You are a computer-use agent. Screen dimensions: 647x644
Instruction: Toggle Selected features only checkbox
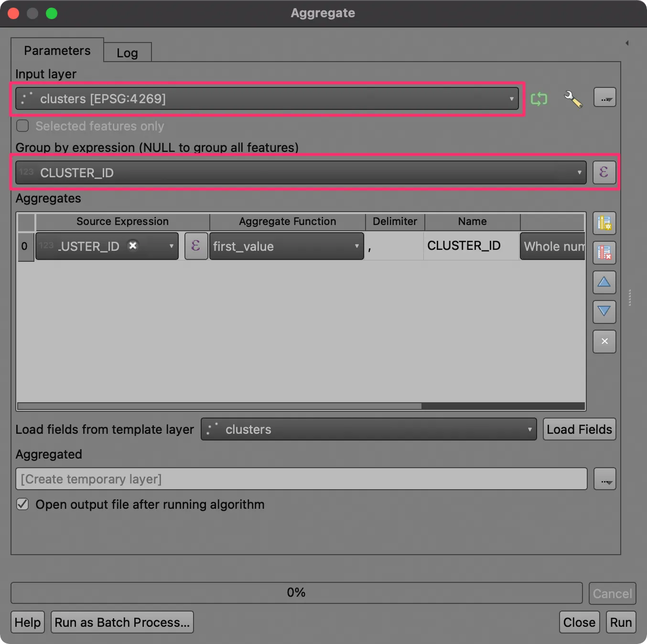click(22, 126)
